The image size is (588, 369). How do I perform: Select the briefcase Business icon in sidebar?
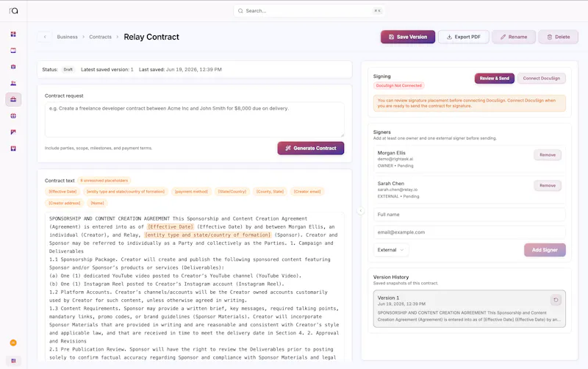coord(13,99)
